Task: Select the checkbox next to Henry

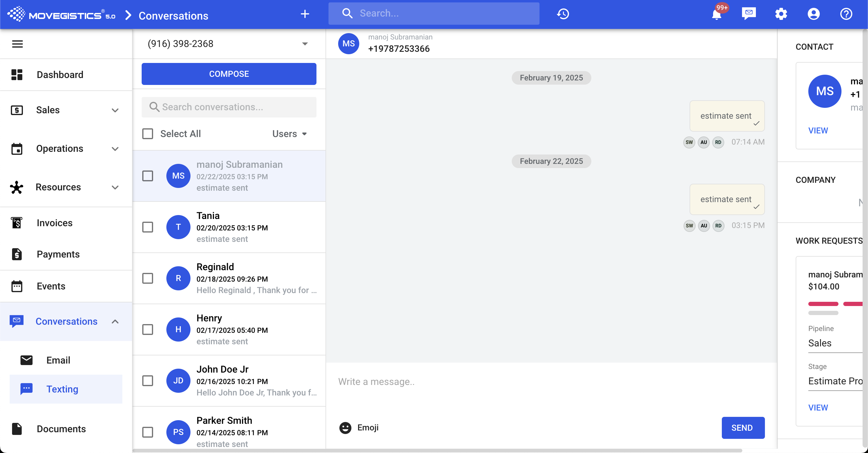Action: [148, 330]
